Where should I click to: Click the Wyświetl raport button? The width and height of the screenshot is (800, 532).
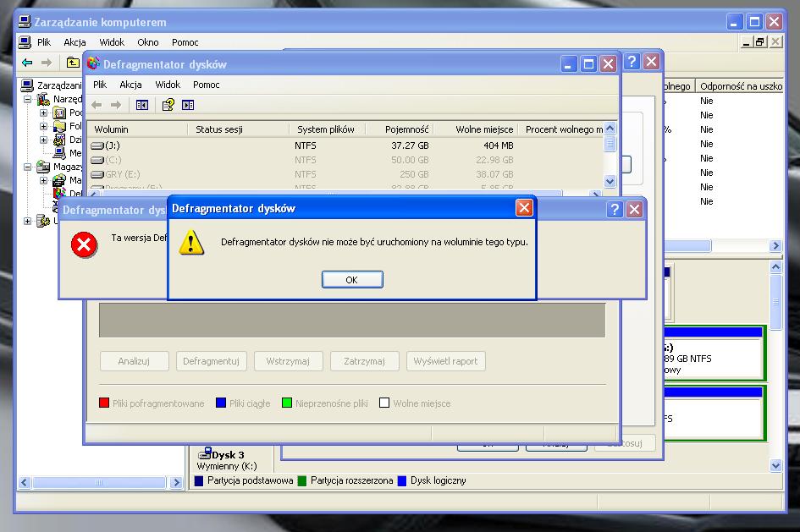446,361
